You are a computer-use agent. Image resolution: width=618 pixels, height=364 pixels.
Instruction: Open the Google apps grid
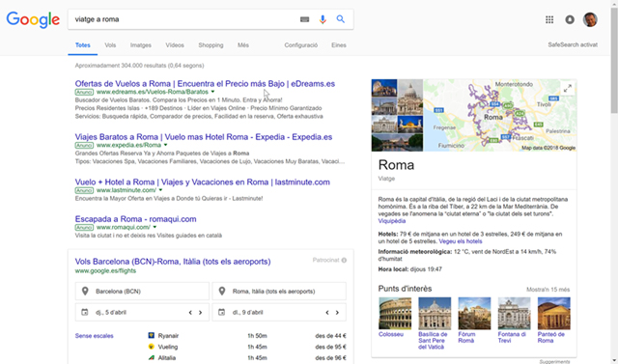549,19
